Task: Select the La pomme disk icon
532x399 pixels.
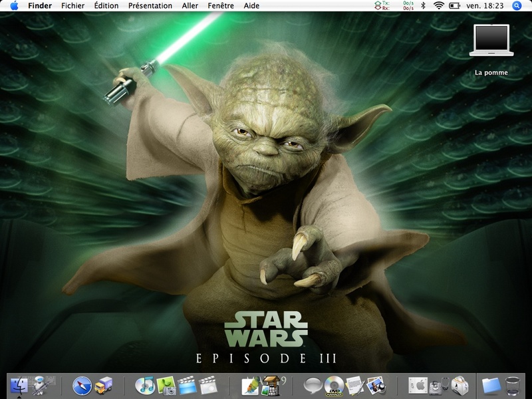Action: tap(491, 40)
